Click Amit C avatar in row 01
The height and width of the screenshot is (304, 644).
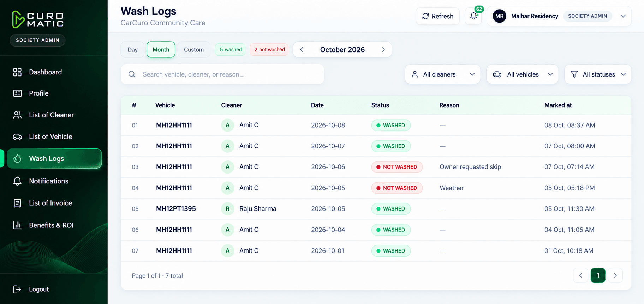tap(227, 125)
